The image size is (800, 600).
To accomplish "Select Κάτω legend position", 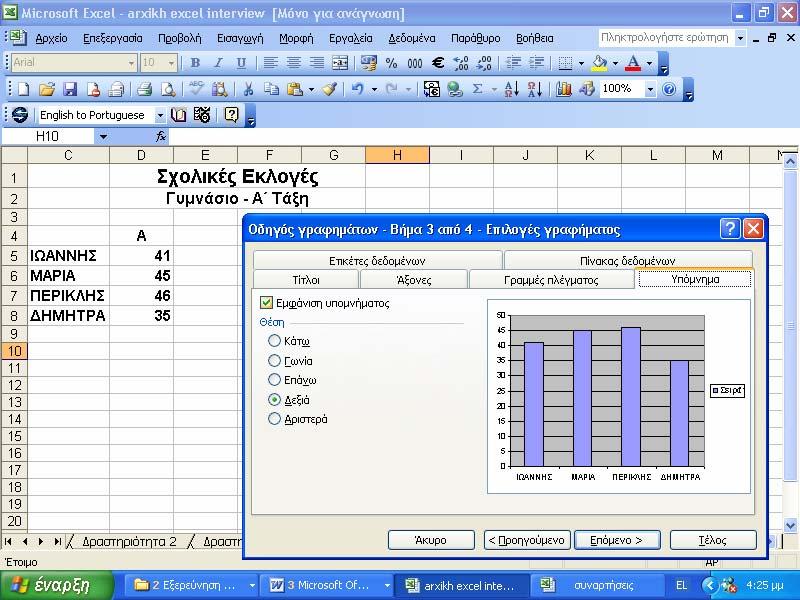I will pos(274,340).
